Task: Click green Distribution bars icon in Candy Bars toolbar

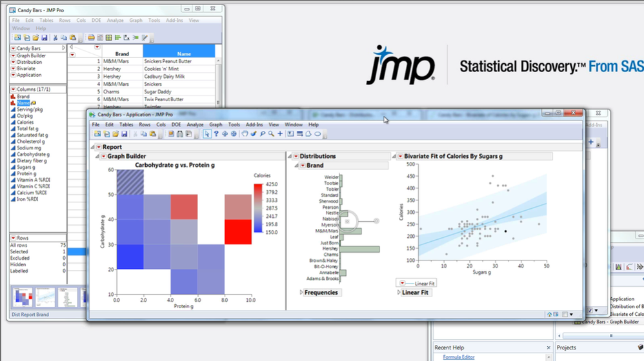Action: [118, 38]
